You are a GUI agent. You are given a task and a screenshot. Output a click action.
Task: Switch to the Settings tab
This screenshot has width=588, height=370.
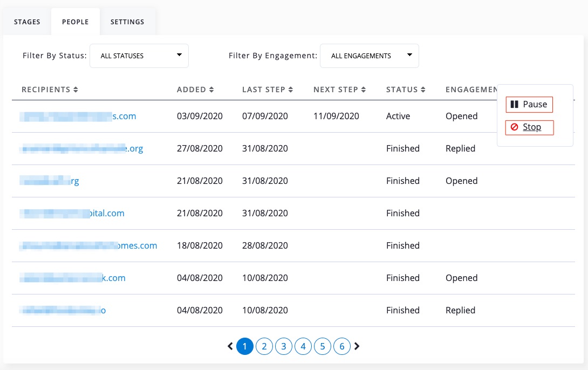127,22
